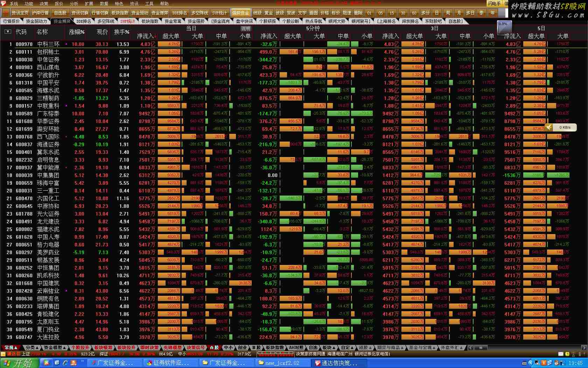588x368 pixels.
Task: Open the 决策 menu
Action: 44,4
